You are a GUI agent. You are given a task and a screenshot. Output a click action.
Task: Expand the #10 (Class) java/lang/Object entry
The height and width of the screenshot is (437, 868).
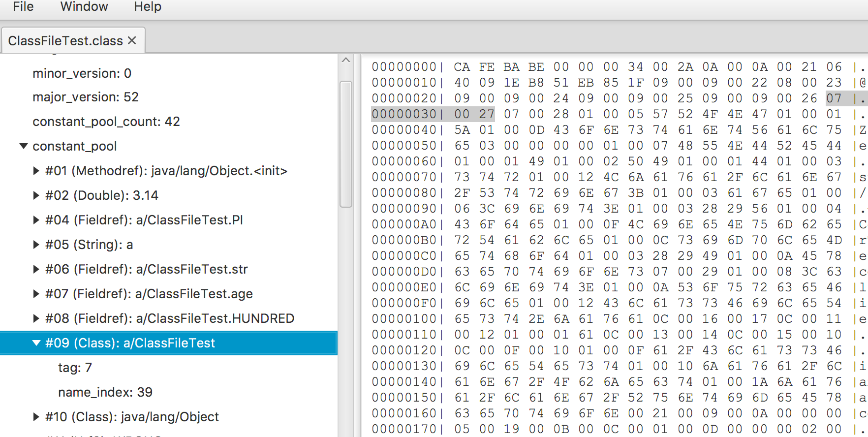click(x=36, y=417)
